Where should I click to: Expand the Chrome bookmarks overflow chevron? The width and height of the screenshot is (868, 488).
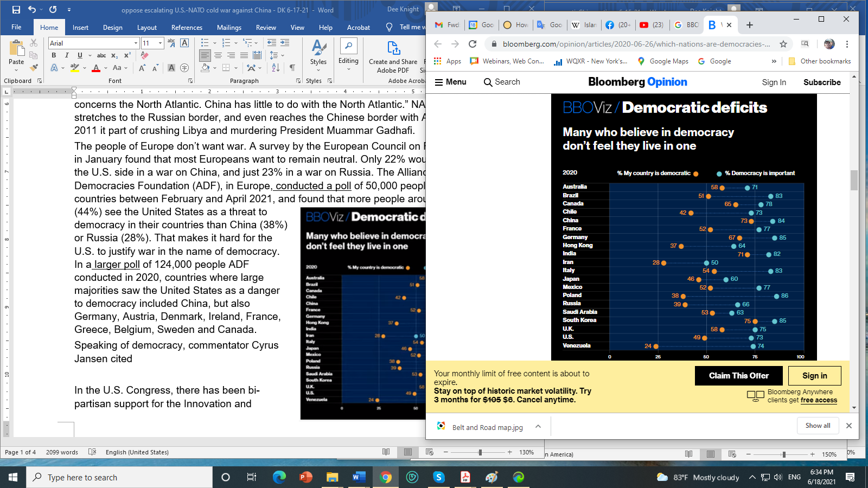point(774,61)
